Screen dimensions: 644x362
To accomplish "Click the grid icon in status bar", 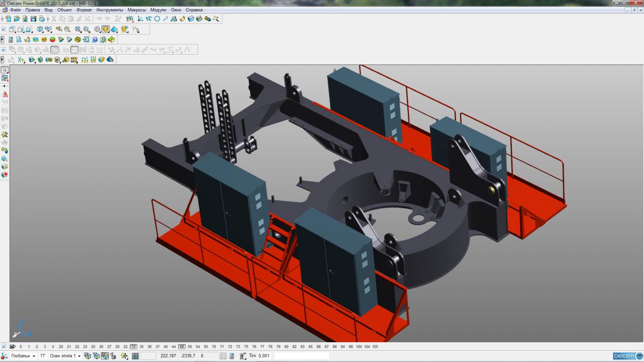I will pos(135,356).
